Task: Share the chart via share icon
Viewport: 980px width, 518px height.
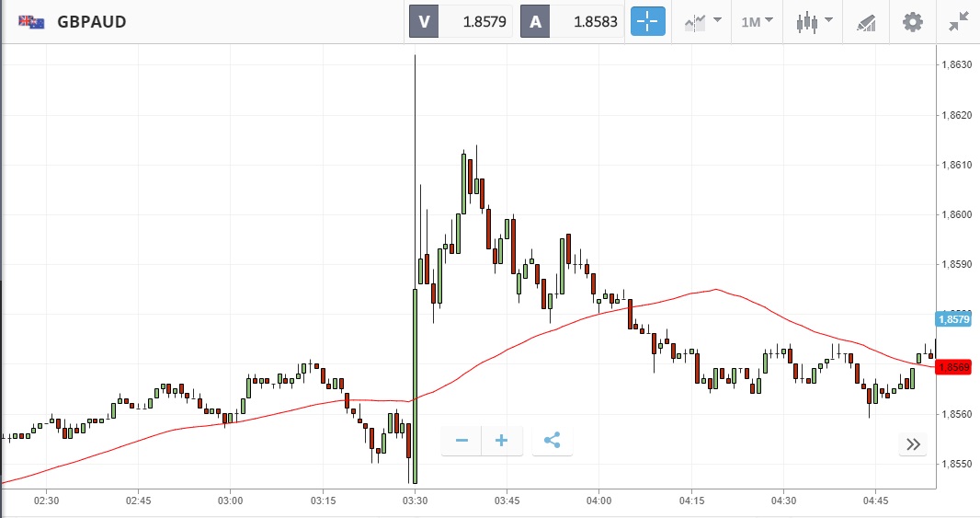Action: (x=552, y=441)
